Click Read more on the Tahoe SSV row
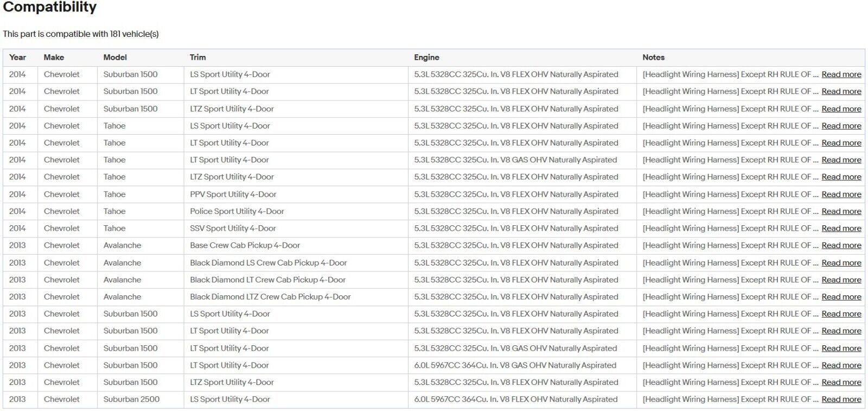Image resolution: width=868 pixels, height=411 pixels. pos(841,228)
